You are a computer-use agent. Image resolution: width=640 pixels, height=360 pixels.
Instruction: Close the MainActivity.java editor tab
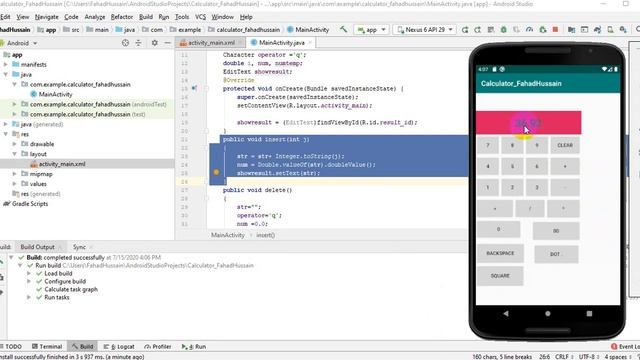[310, 42]
